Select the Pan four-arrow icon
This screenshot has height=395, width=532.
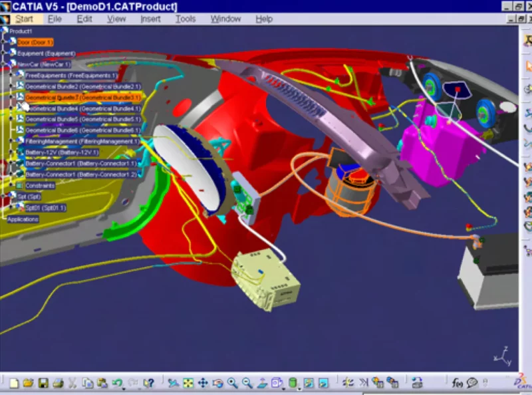203,383
